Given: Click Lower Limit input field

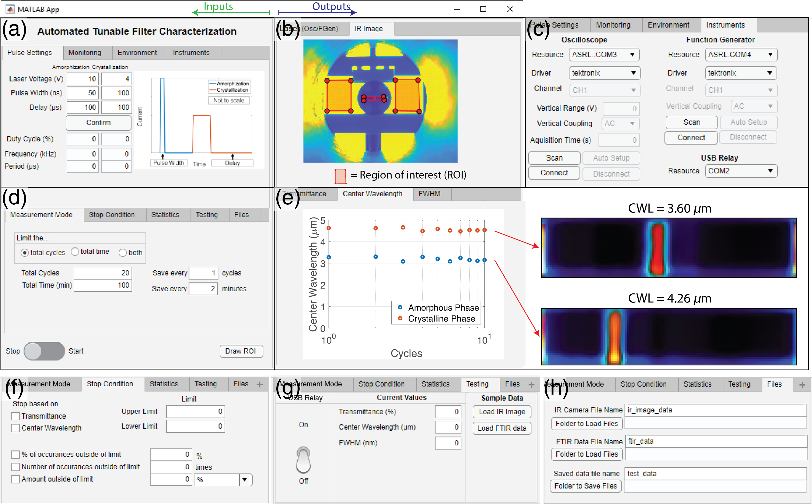Looking at the screenshot, I should [196, 426].
